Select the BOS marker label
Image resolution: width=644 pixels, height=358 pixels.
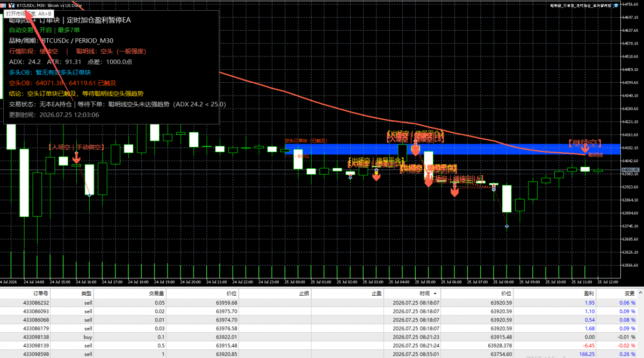coord(302,156)
